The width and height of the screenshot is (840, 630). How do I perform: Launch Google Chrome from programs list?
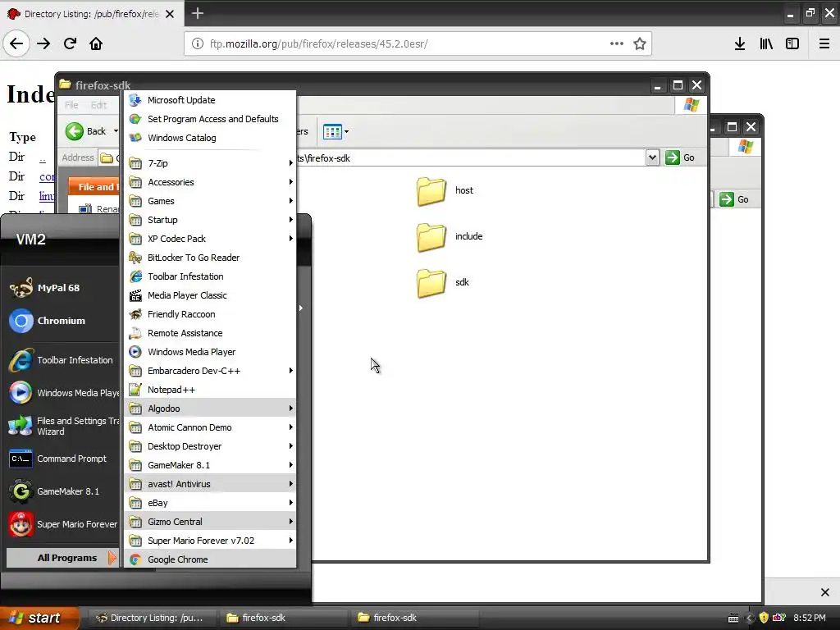[x=210, y=559]
